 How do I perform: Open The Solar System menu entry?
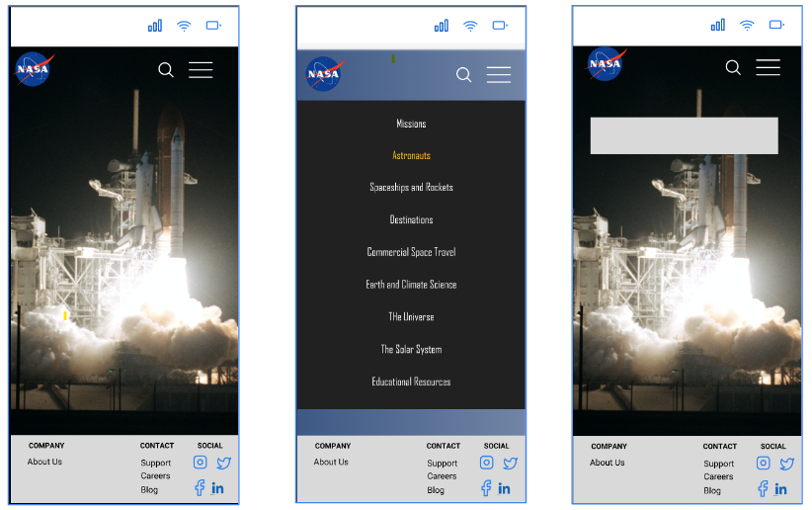click(x=411, y=349)
